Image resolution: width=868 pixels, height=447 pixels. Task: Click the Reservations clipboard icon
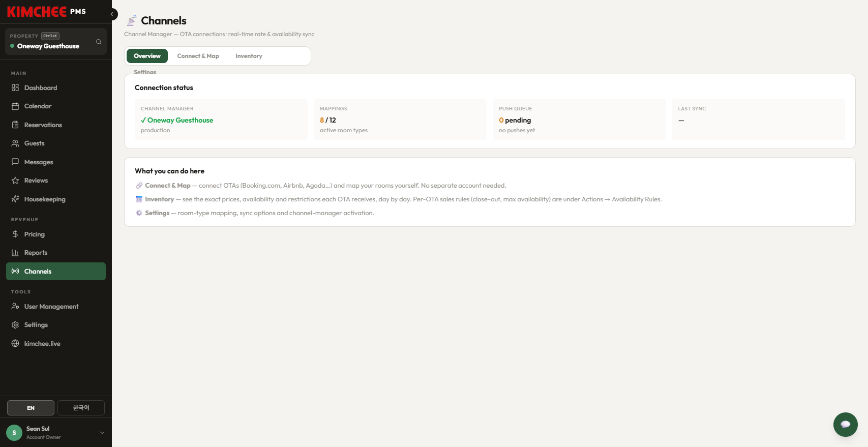tap(15, 125)
